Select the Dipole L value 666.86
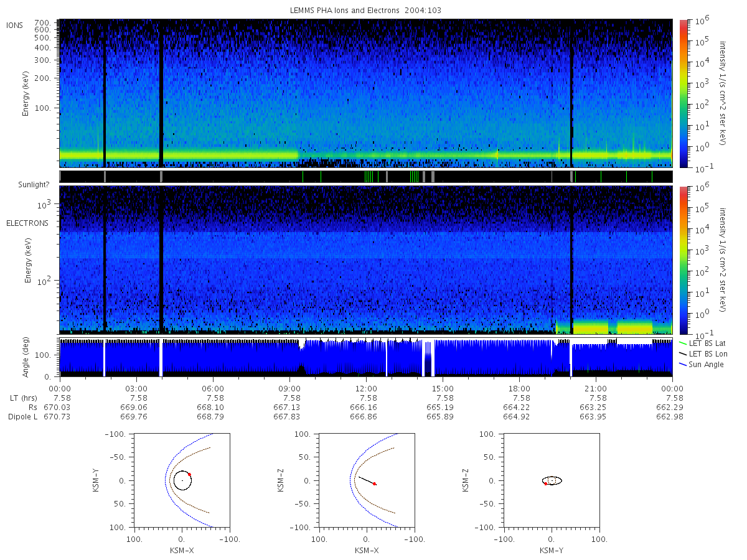The image size is (747, 560). (363, 416)
